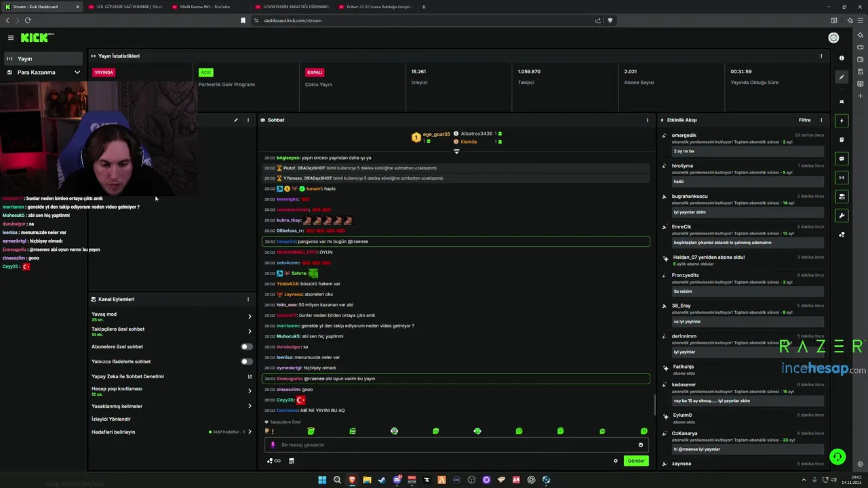Click the lightning bolt activity icon in sidebar

842,121
